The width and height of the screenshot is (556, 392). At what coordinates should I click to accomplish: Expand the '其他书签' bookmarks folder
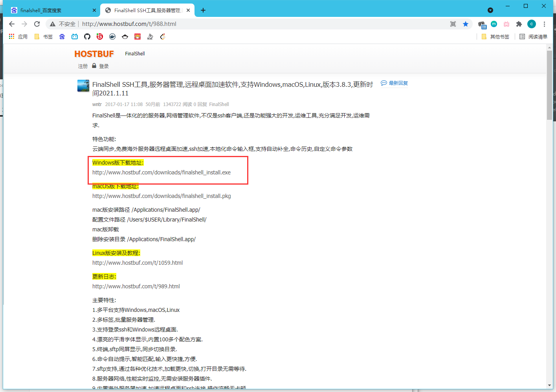[x=495, y=37]
